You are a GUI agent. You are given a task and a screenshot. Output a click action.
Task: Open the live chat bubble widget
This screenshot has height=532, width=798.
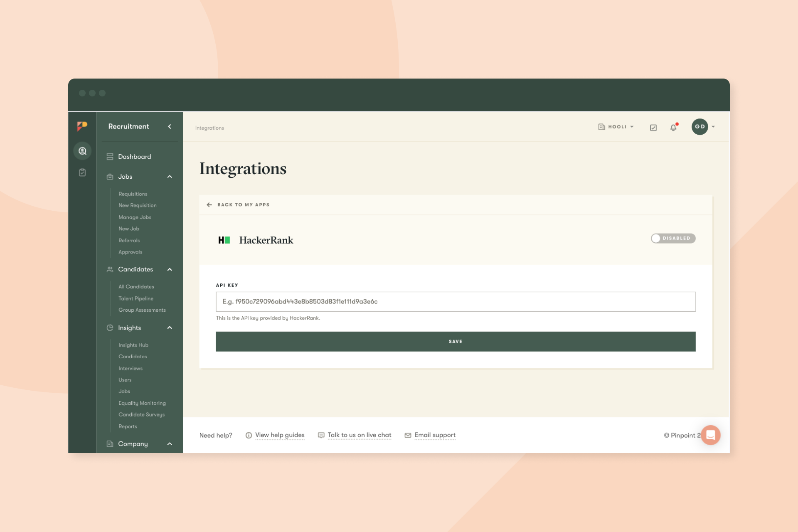pyautogui.click(x=710, y=435)
